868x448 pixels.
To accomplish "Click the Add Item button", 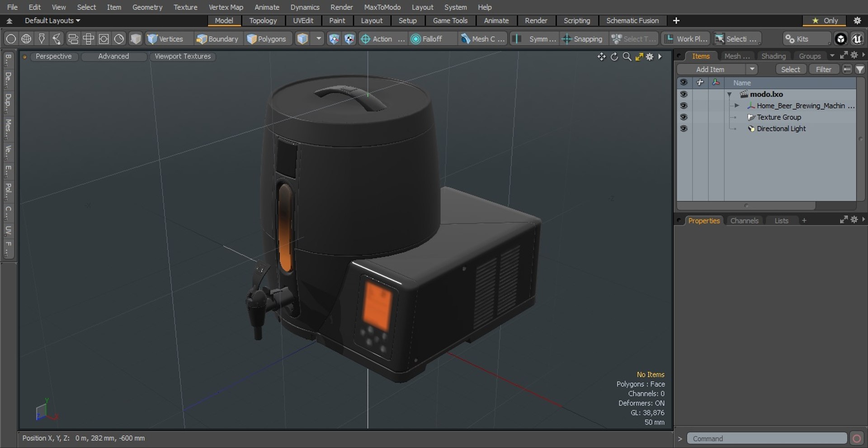I will click(710, 69).
